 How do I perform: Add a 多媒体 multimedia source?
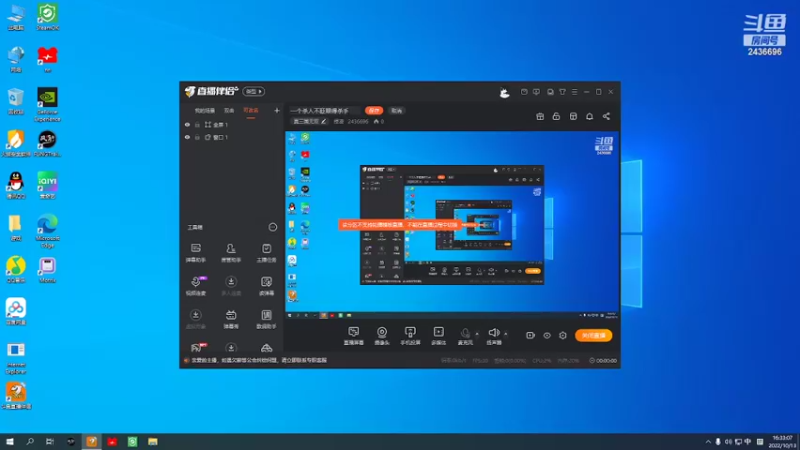pos(438,336)
